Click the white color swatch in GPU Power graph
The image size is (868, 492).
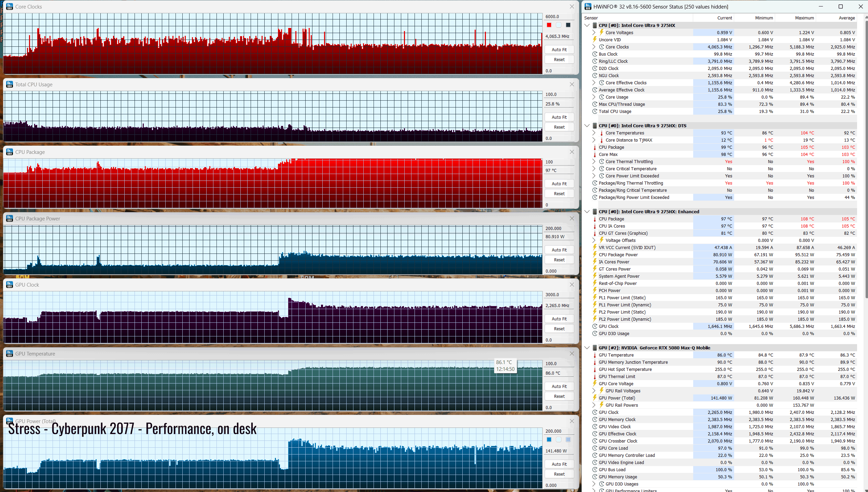coord(559,439)
